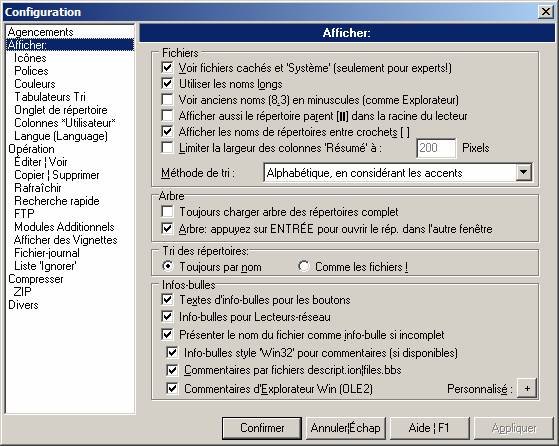Open the Méthode de tri dropdown arrow
The width and height of the screenshot is (559, 446).
tap(523, 173)
